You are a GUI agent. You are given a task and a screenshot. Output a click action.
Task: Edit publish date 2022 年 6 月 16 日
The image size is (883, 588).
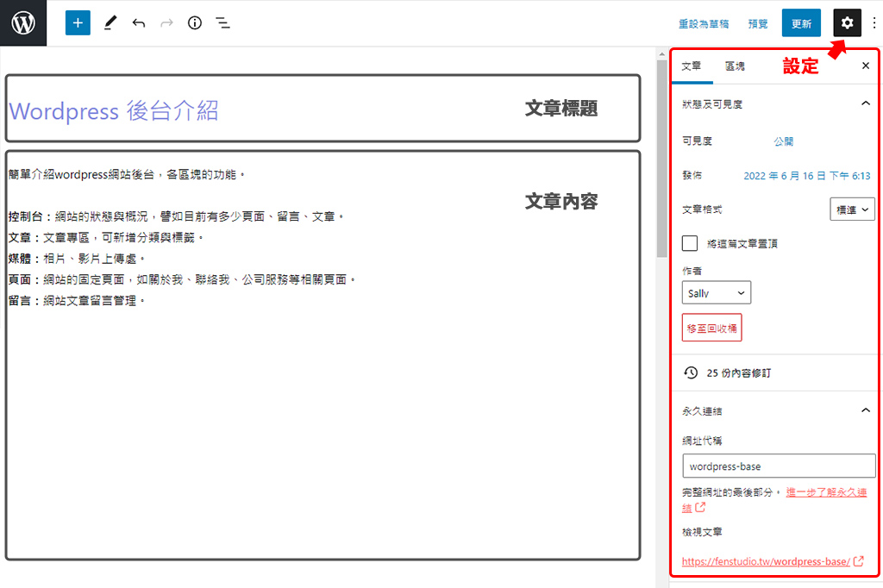click(807, 176)
